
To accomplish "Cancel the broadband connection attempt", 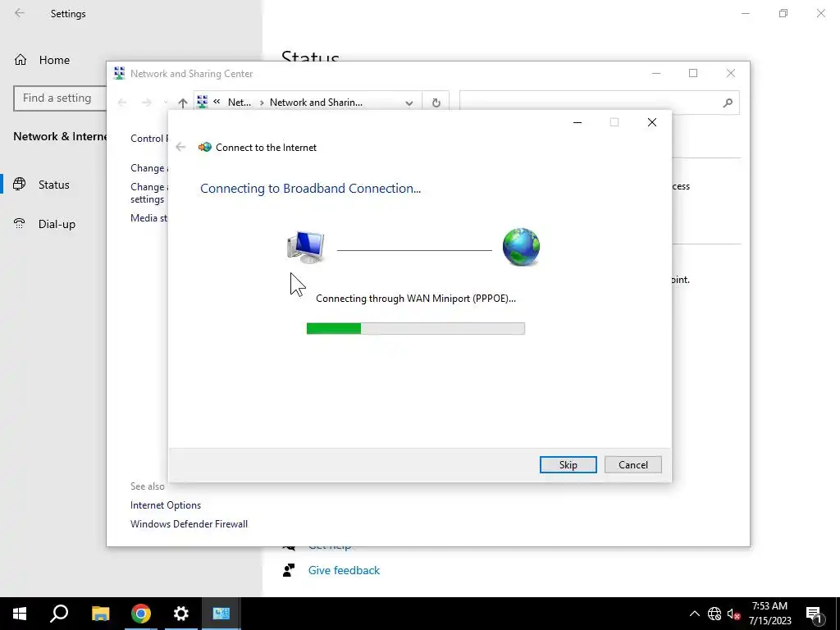I will pos(632,464).
